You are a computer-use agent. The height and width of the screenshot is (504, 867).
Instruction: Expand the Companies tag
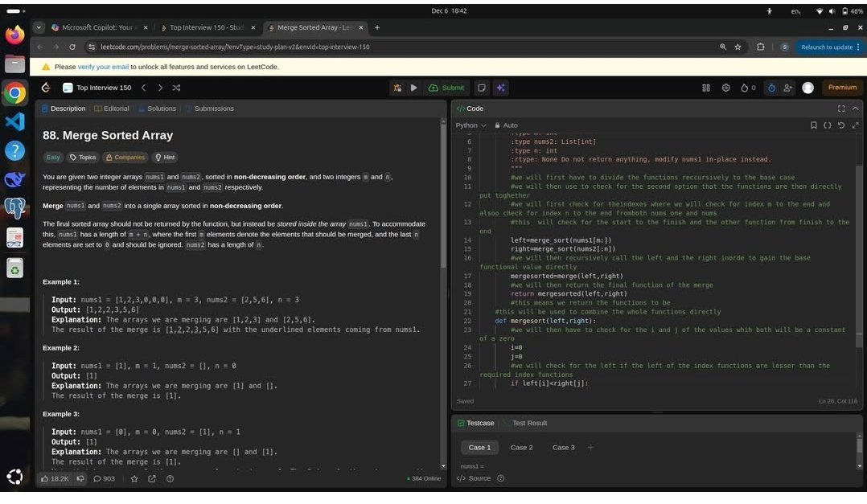click(125, 158)
